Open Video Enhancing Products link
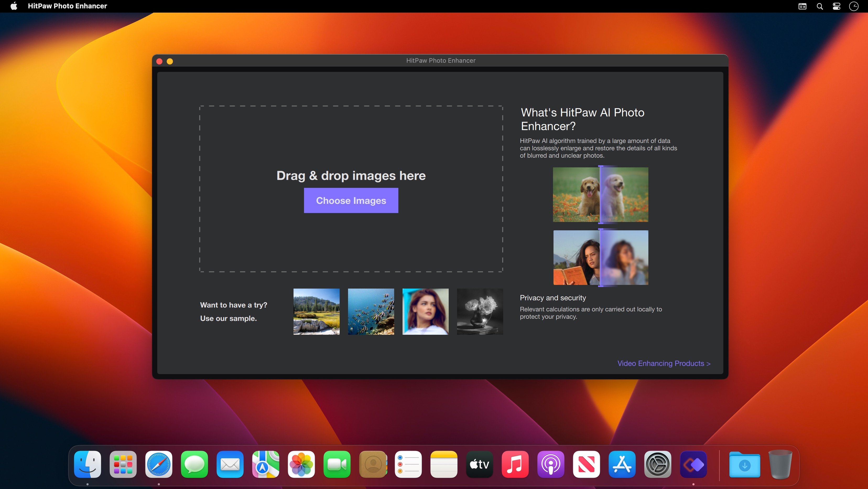Screen dimensions: 868x489 664,363
